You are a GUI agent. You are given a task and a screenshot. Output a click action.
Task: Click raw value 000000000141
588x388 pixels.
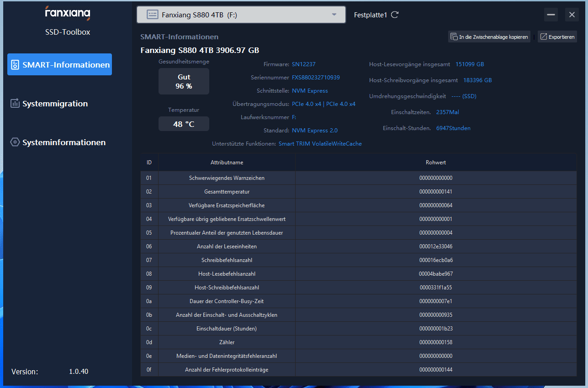pyautogui.click(x=436, y=192)
